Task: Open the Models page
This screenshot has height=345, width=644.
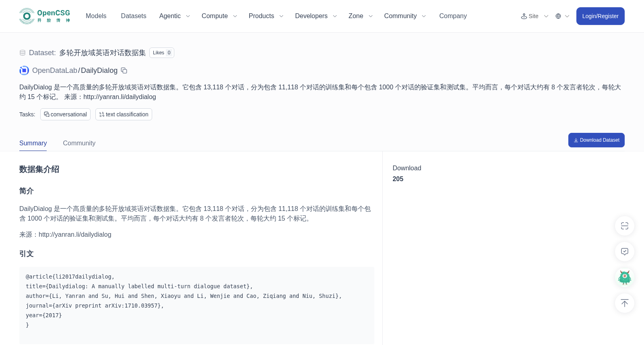Action: tap(96, 16)
